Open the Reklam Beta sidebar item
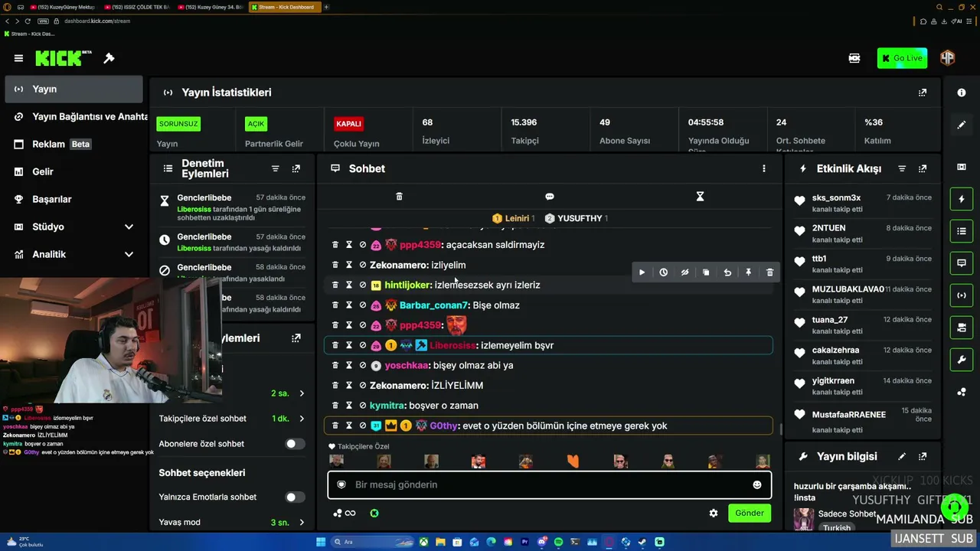This screenshot has height=551, width=980. tap(74, 145)
